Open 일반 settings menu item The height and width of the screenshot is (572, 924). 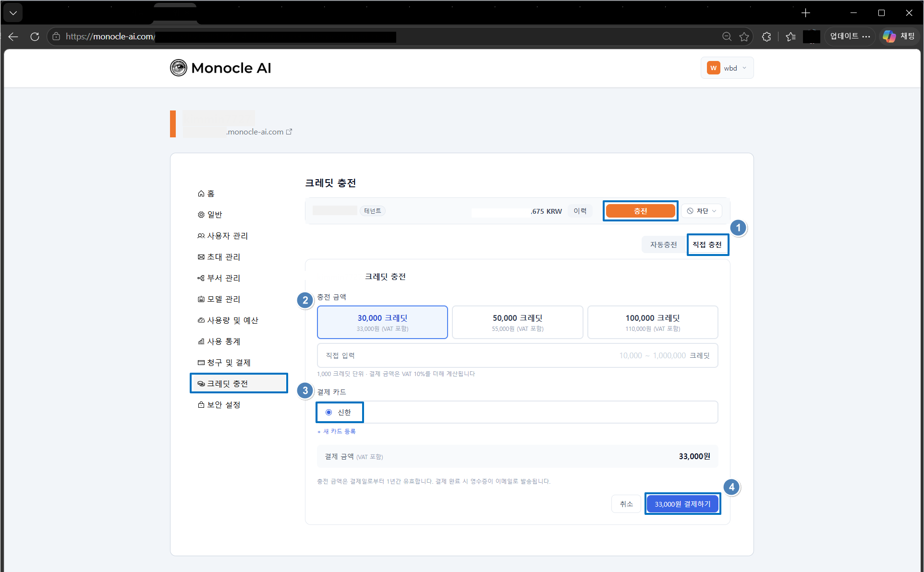(210, 215)
